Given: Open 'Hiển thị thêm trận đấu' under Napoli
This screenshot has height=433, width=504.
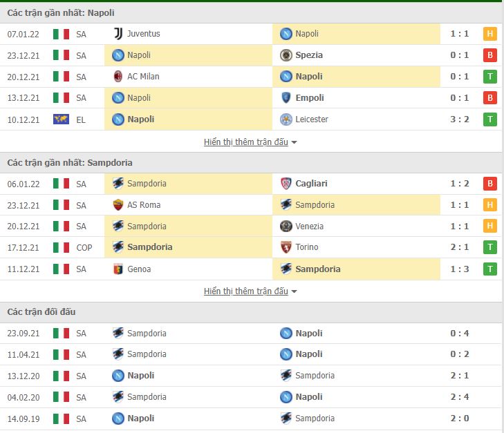Looking at the screenshot, I should (246, 142).
